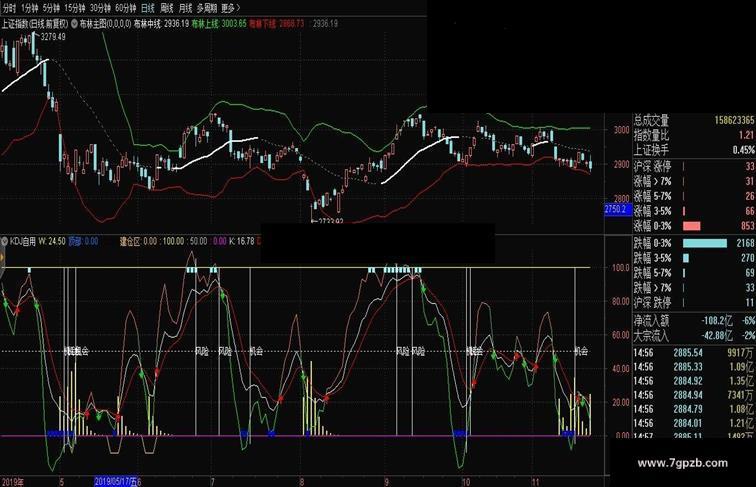
Task: Click the tick row with price 2885.33
Action: (x=694, y=367)
